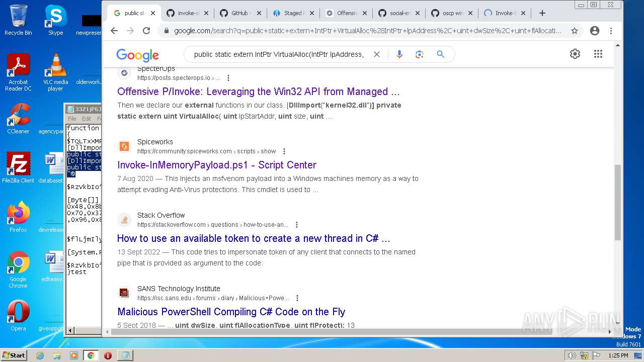Start a voice search with the microphone
This screenshot has height=362, width=644.
(399, 54)
